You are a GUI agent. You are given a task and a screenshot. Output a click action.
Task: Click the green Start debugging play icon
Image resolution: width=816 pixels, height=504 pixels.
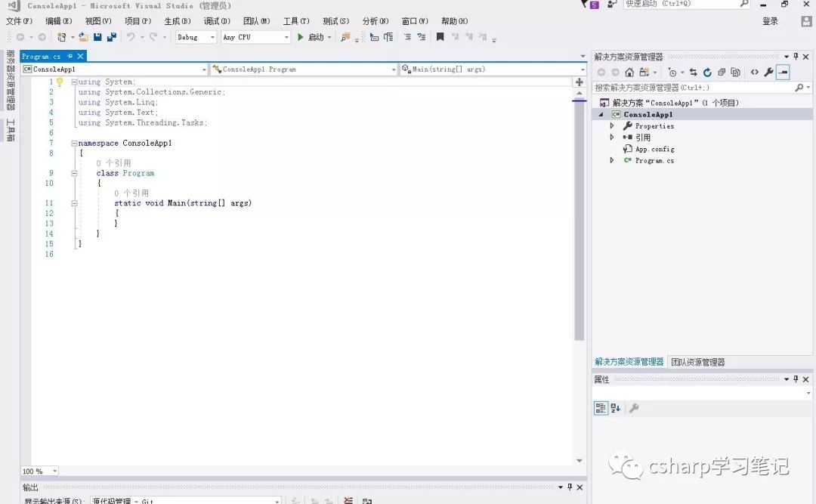(x=300, y=37)
